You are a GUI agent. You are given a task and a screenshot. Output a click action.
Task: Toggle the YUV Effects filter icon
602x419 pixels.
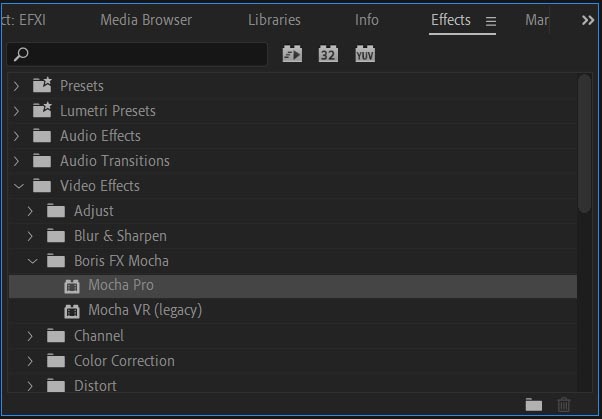point(365,54)
